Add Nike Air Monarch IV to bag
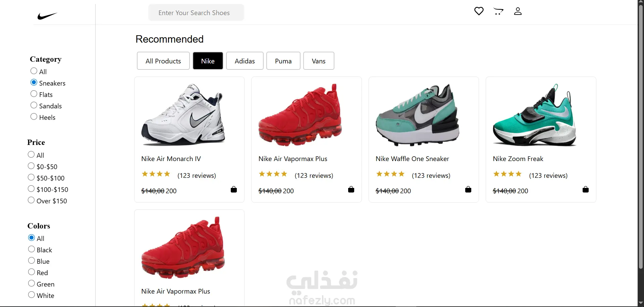 click(x=234, y=190)
